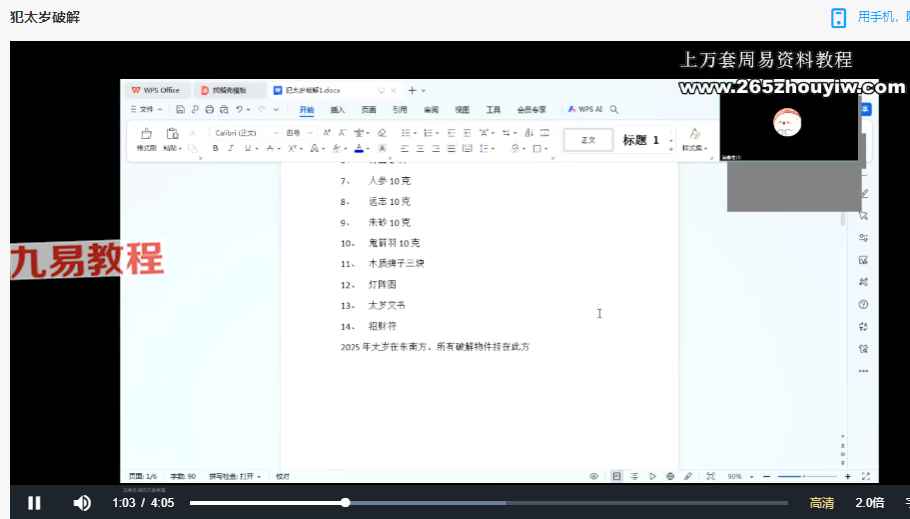Toggle 拼写检查 spell check in status bar
This screenshot has width=910, height=519.
pyautogui.click(x=234, y=476)
